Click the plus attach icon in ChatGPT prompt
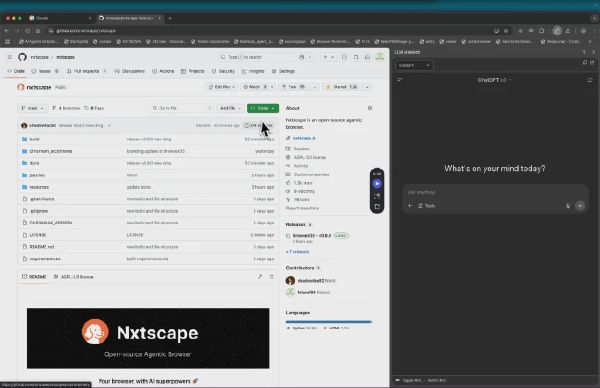The image size is (600, 388). (410, 206)
